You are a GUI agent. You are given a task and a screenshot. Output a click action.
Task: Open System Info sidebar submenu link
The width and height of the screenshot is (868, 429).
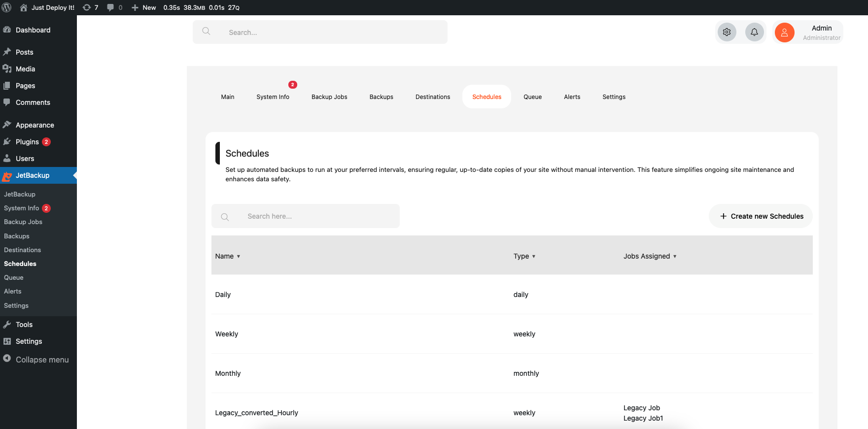(x=22, y=208)
